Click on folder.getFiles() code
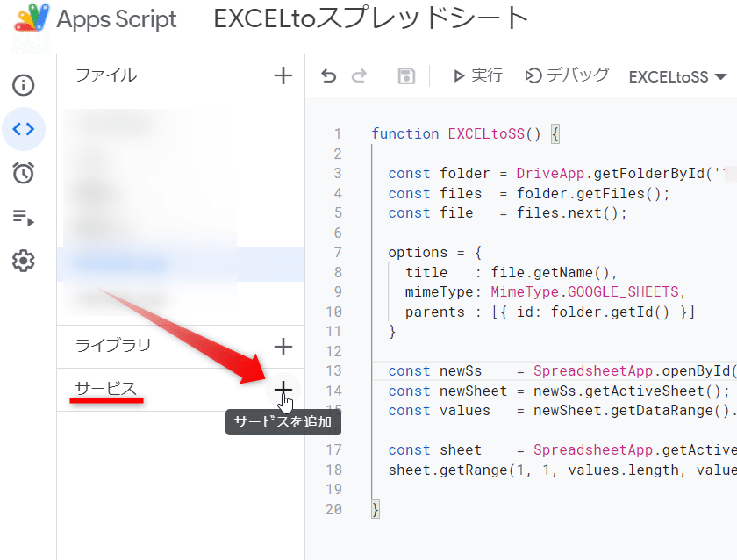The image size is (737, 560). [593, 194]
